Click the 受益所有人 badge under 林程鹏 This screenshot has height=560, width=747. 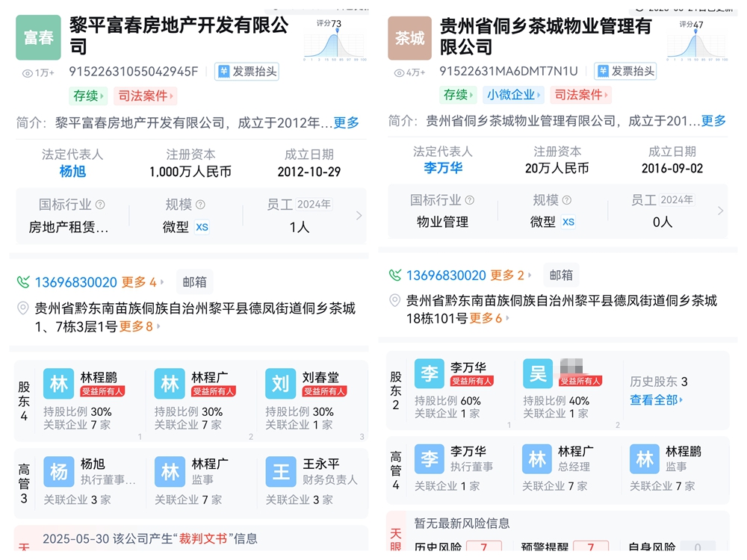[x=102, y=391]
